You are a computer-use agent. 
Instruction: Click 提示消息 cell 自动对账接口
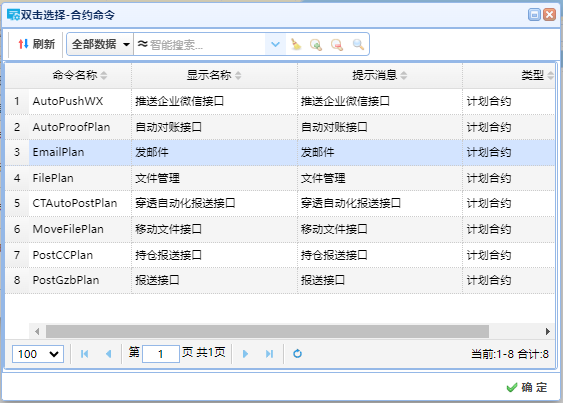point(380,127)
